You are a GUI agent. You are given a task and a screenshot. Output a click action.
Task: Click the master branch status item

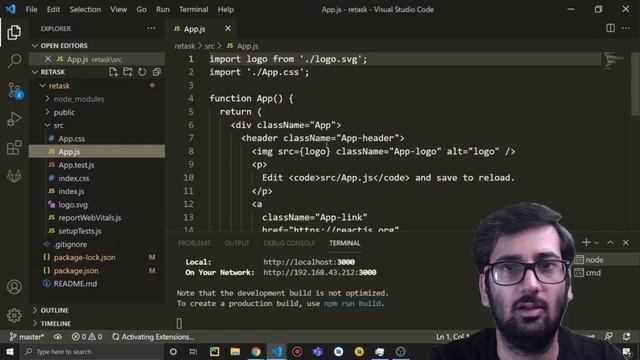click(27, 337)
